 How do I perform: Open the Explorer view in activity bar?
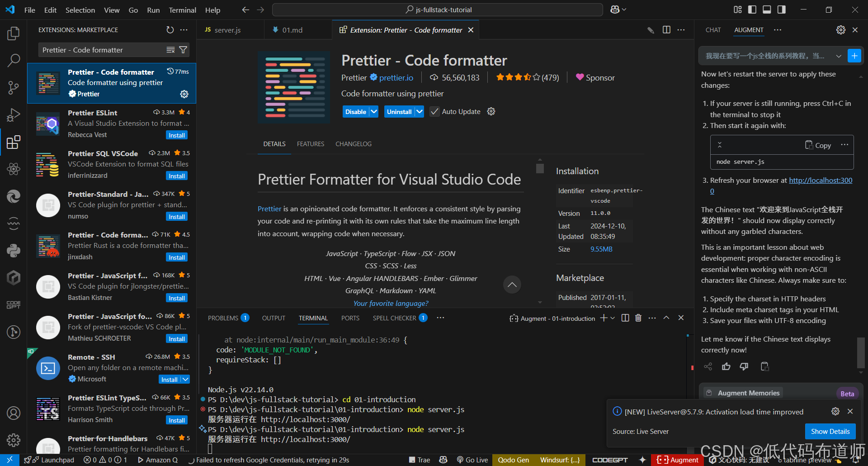coord(14,33)
